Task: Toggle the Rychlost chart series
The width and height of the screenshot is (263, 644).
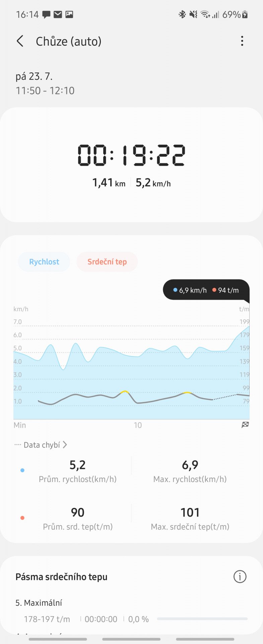Action: point(44,262)
